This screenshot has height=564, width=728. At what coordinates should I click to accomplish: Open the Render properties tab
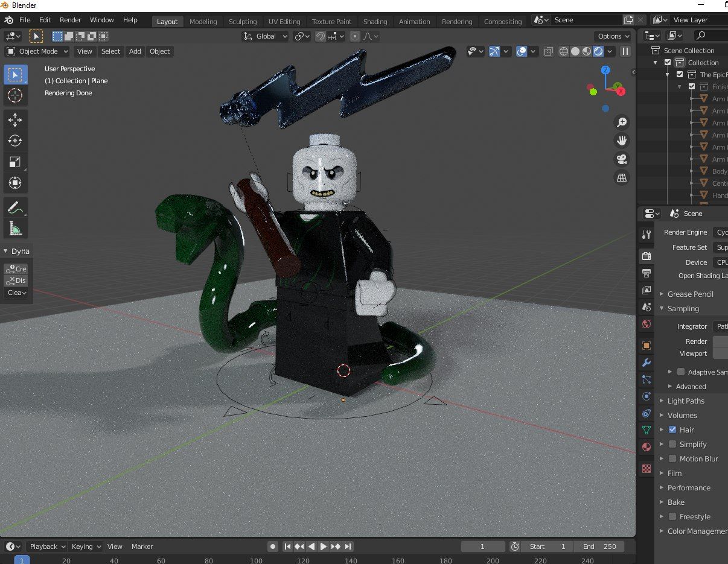646,256
